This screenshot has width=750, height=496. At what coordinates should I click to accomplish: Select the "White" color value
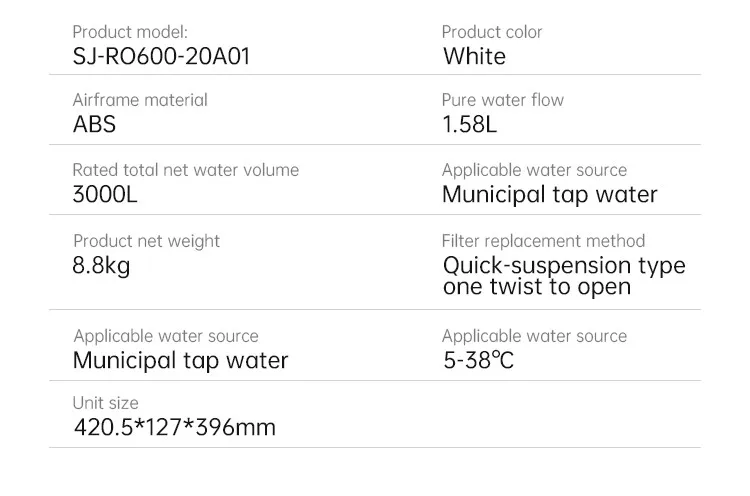474,56
